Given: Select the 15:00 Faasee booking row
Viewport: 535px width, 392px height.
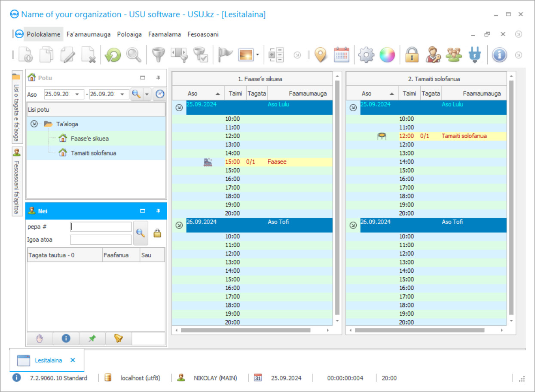Looking at the screenshot, I should 252,162.
